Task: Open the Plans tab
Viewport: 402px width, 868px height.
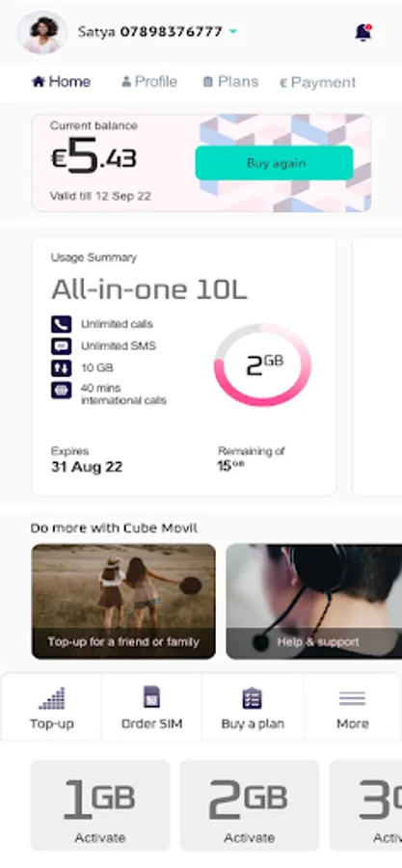Action: [230, 82]
